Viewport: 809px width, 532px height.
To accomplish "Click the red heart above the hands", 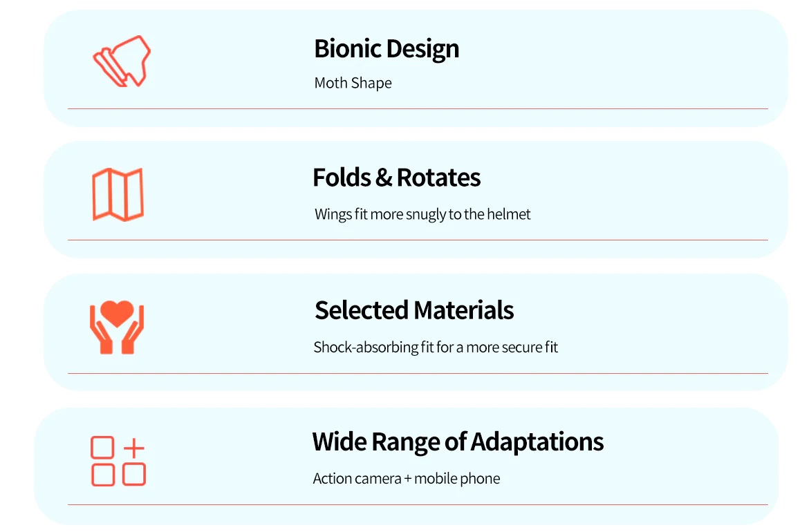I will tap(117, 313).
